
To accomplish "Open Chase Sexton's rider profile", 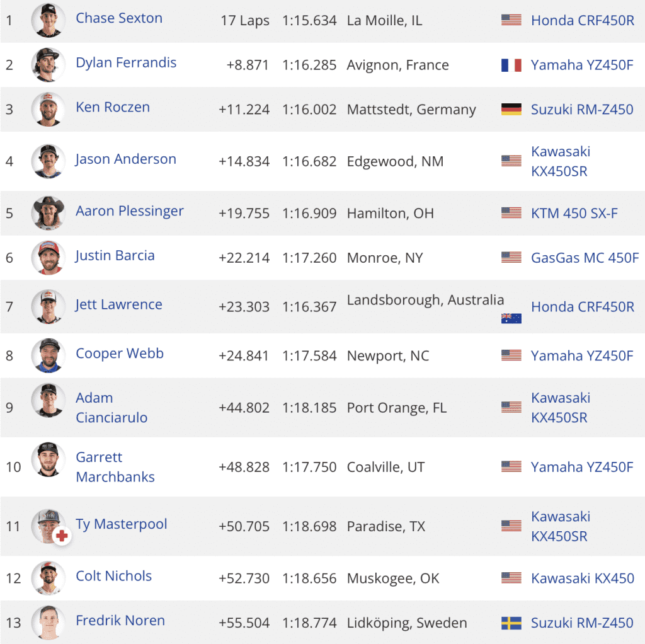I will 119,18.
